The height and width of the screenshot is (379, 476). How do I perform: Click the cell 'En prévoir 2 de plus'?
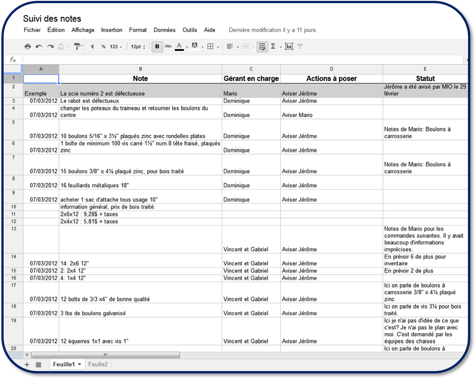tap(425, 271)
